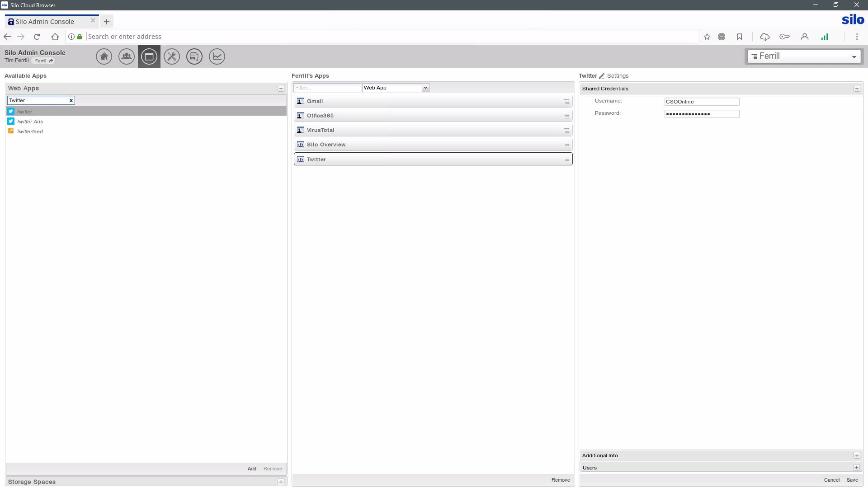
Task: Click the browser back arrow
Action: [7, 37]
